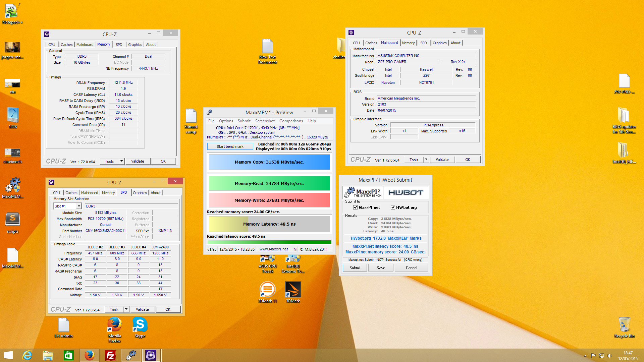Click Cancel in HWbot Submit dialog

pyautogui.click(x=412, y=268)
